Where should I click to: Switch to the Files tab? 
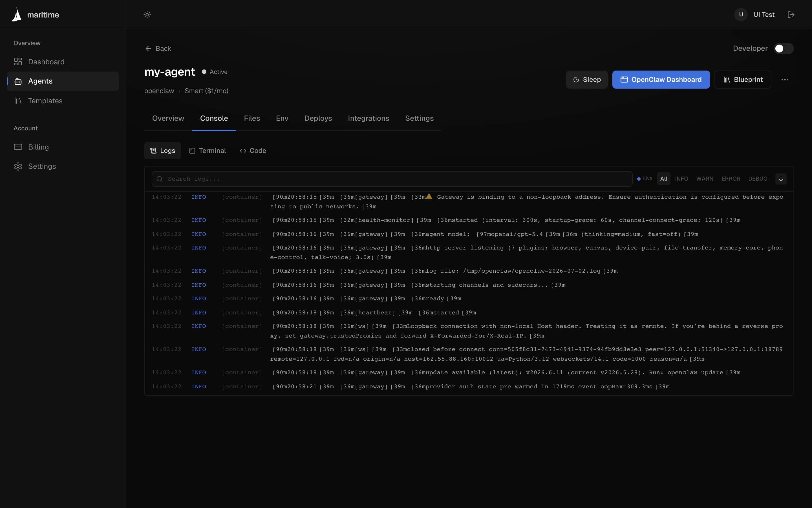tap(252, 118)
